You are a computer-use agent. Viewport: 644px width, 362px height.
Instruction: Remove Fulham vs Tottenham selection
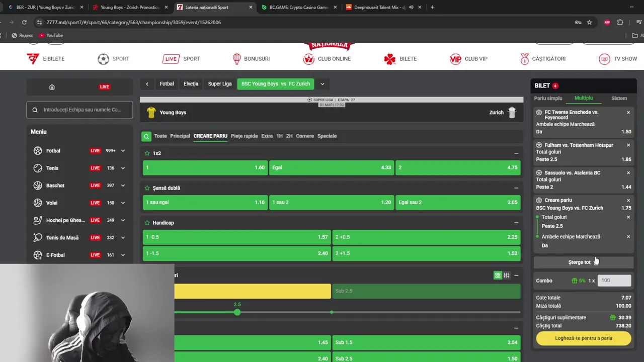[628, 145]
